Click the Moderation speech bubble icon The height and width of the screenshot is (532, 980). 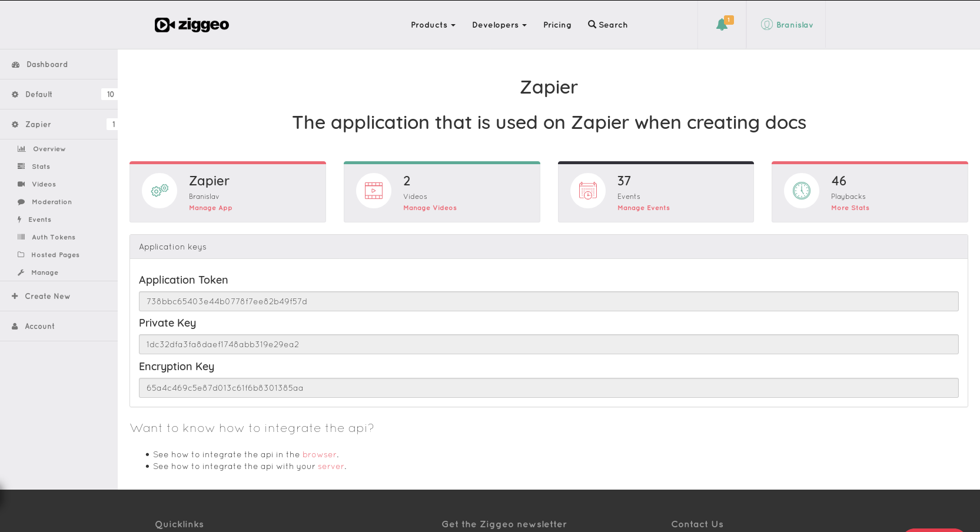(21, 202)
